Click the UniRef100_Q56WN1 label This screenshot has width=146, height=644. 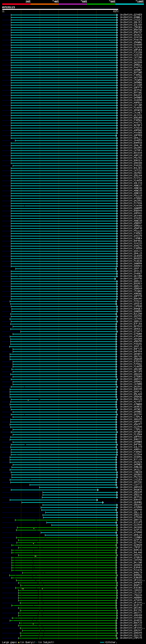point(131,42)
